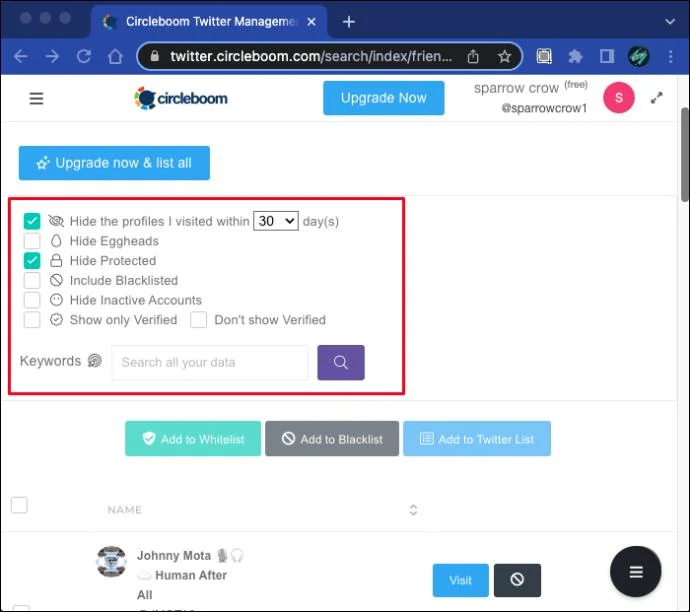The image size is (690, 612).
Task: Open the black floating menu button
Action: 635,572
